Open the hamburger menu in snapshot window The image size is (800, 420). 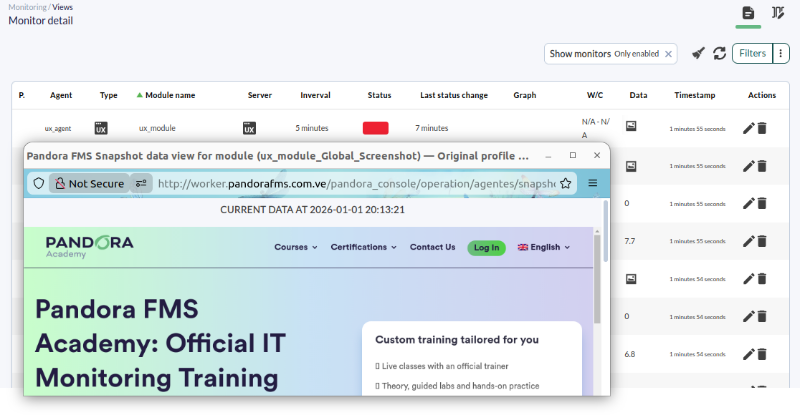[x=592, y=183]
